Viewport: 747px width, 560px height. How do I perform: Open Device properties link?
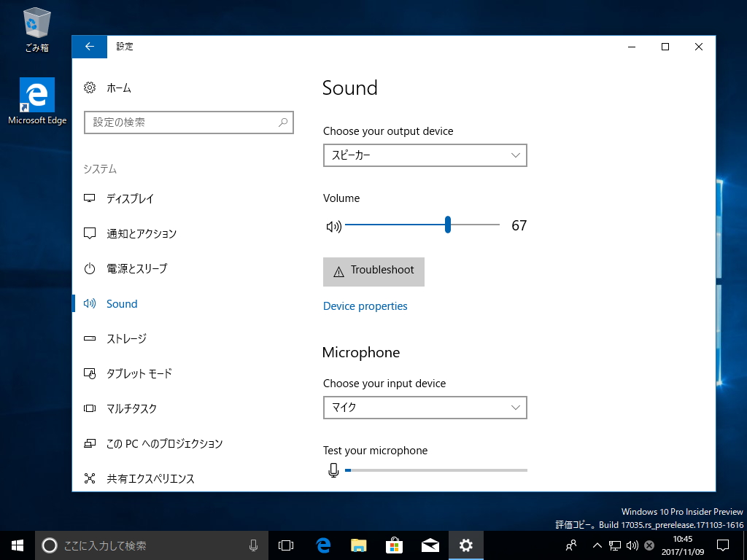pos(365,306)
